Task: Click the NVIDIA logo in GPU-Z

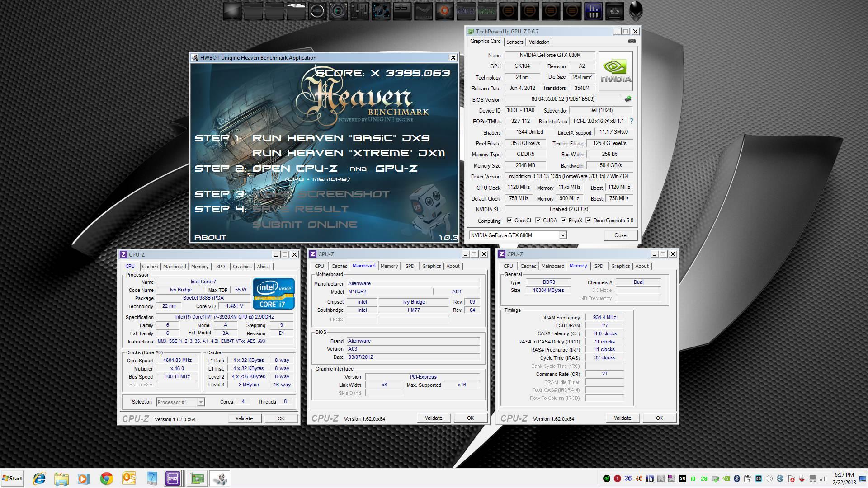Action: click(615, 71)
